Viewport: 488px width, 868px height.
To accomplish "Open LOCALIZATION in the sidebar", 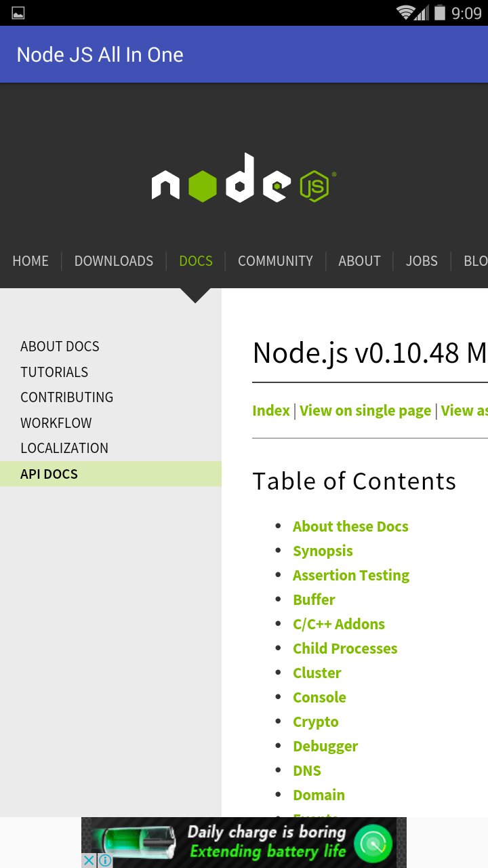I will click(x=64, y=448).
